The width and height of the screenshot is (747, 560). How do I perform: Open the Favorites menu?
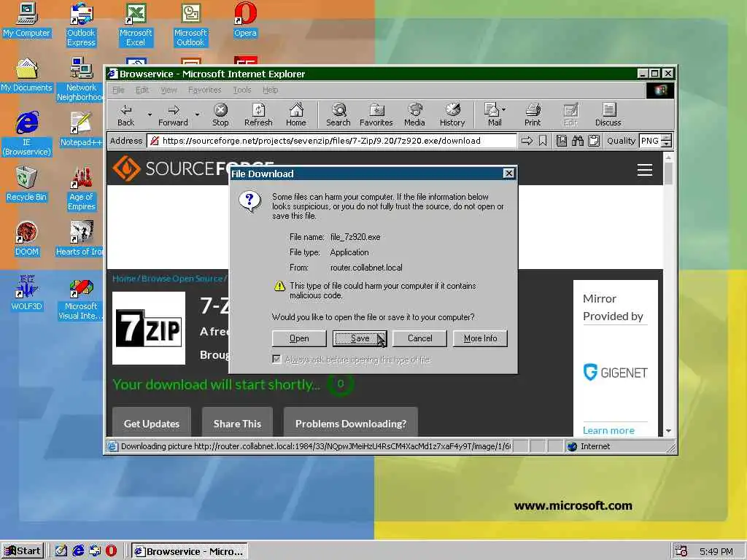coord(204,90)
